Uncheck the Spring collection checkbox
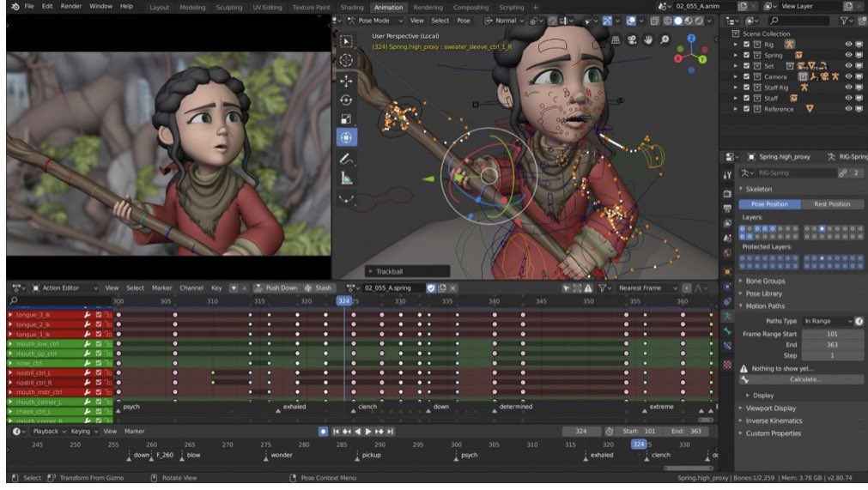868x490 pixels. coord(746,55)
